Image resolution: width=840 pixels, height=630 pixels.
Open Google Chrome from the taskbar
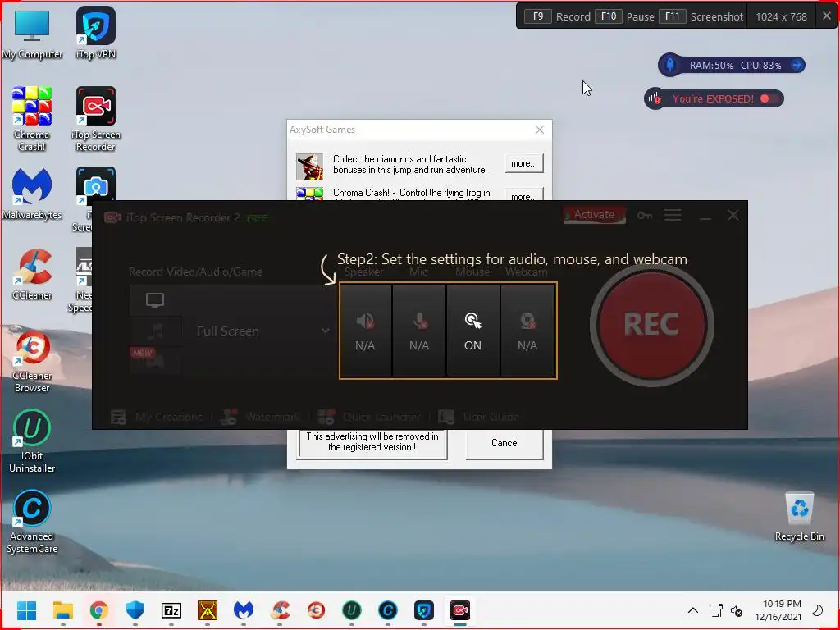tap(99, 610)
